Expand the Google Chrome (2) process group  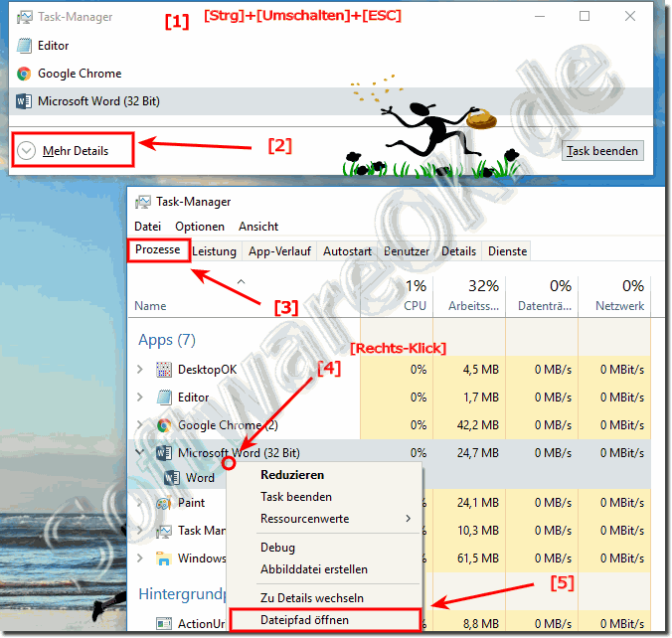pos(140,425)
